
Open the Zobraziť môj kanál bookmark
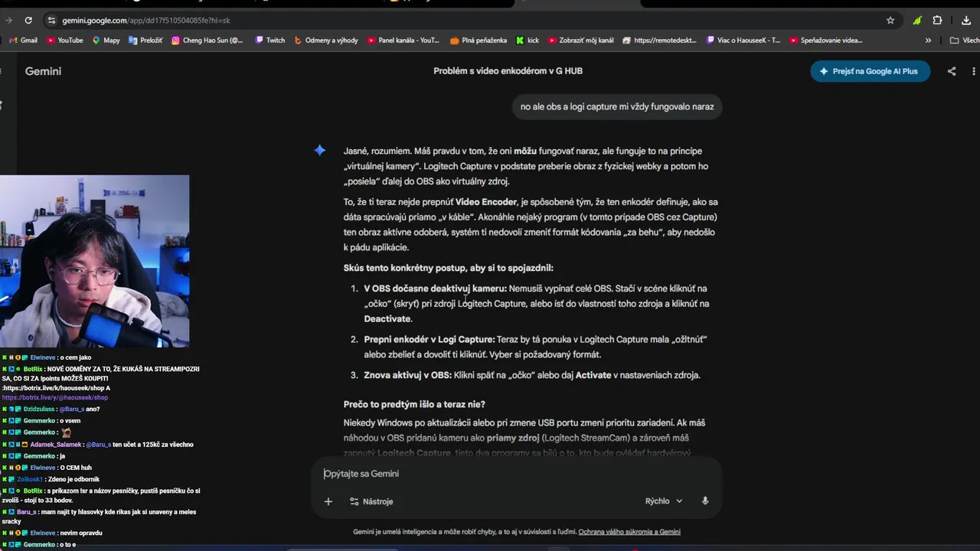coord(581,41)
